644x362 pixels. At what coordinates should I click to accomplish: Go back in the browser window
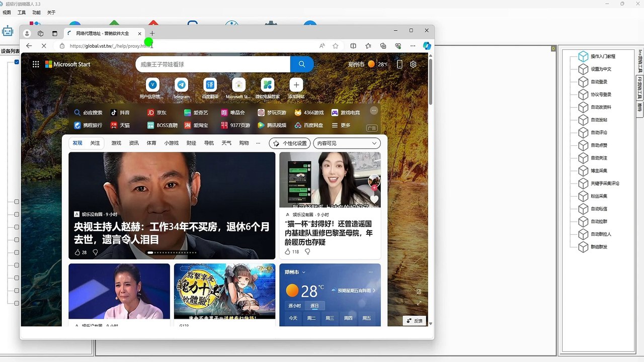pos(29,46)
